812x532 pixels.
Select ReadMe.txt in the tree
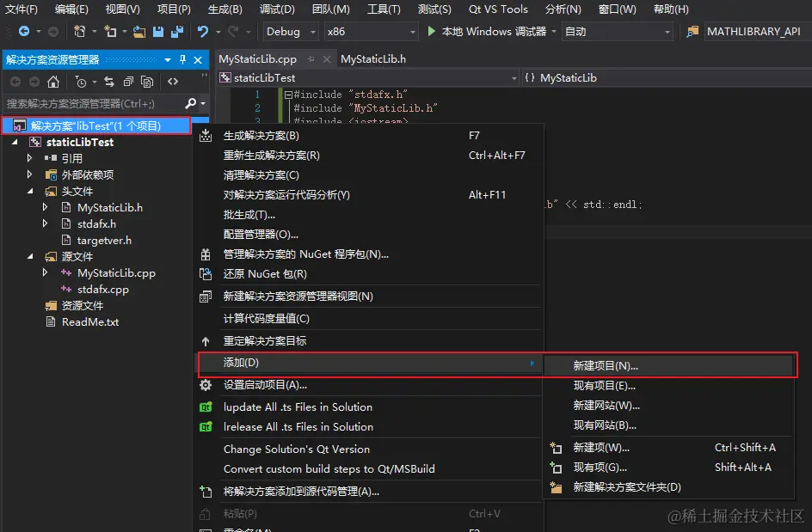coord(90,322)
